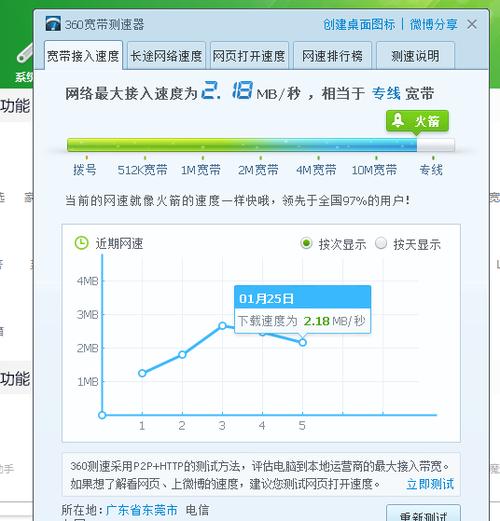
Task: Click 创建桌面图标 link
Action: (x=359, y=24)
